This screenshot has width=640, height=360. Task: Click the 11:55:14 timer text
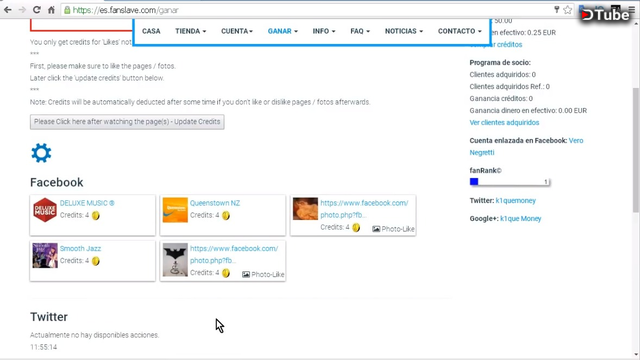coord(43,347)
